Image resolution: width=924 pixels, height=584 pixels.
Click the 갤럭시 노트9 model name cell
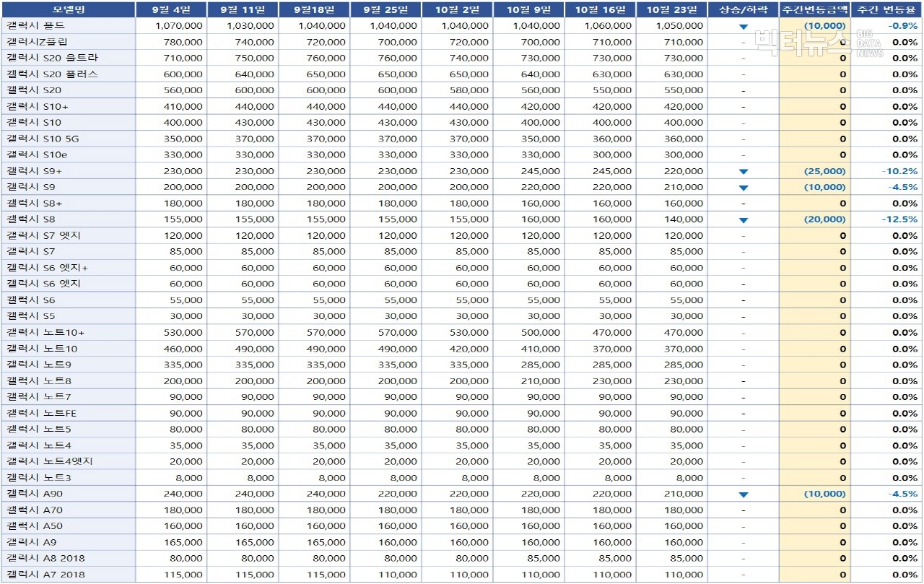click(68, 365)
